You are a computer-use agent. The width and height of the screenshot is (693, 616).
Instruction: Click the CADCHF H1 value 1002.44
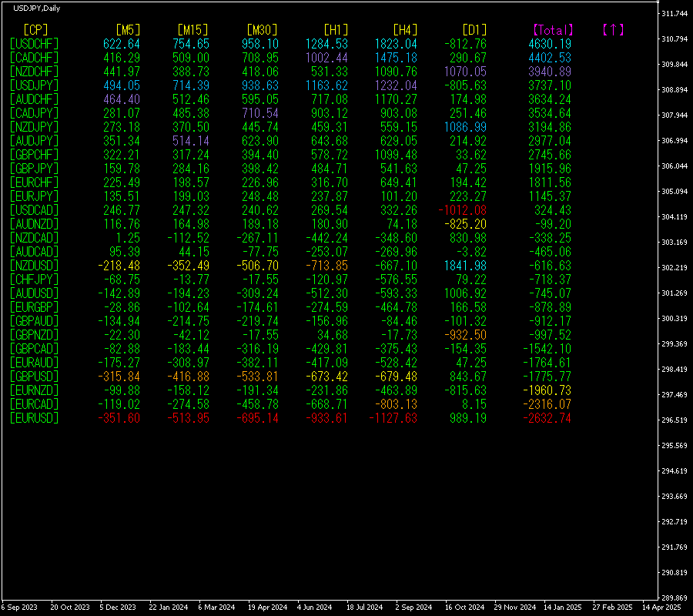coord(326,58)
